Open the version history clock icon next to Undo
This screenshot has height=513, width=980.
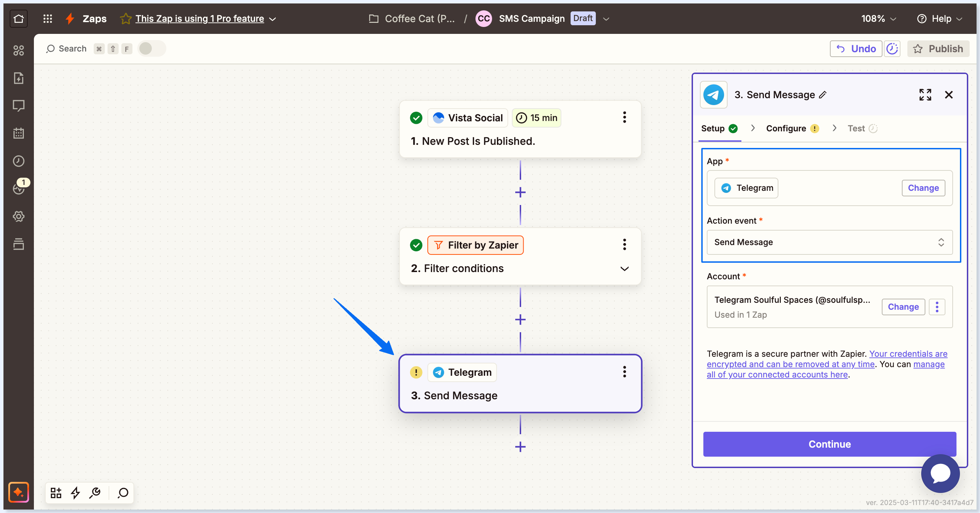[892, 49]
